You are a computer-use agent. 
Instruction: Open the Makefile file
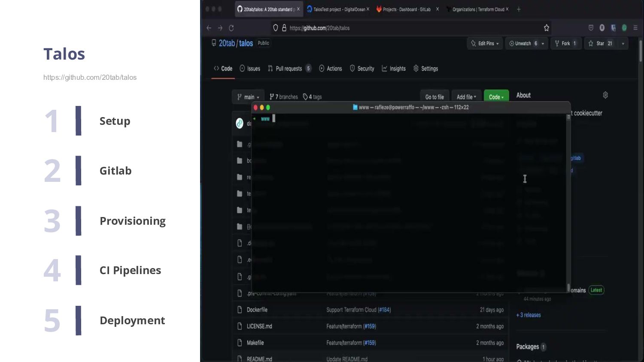click(255, 343)
